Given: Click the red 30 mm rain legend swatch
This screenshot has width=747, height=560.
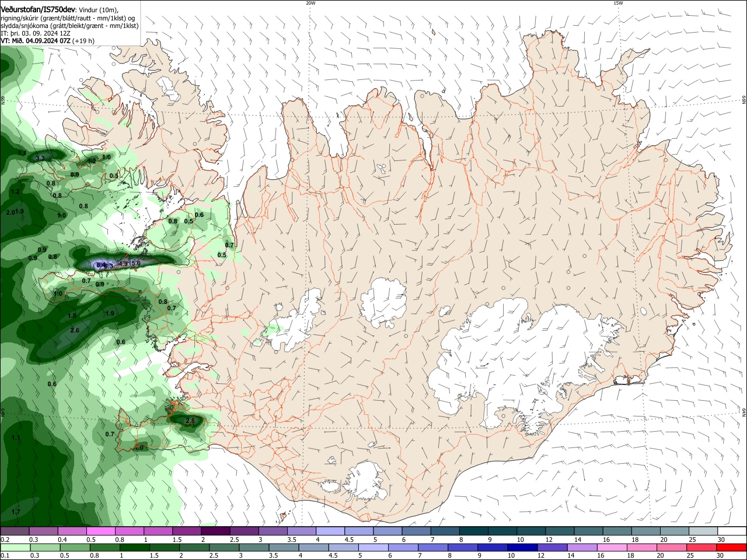Looking at the screenshot, I should pos(732,548).
